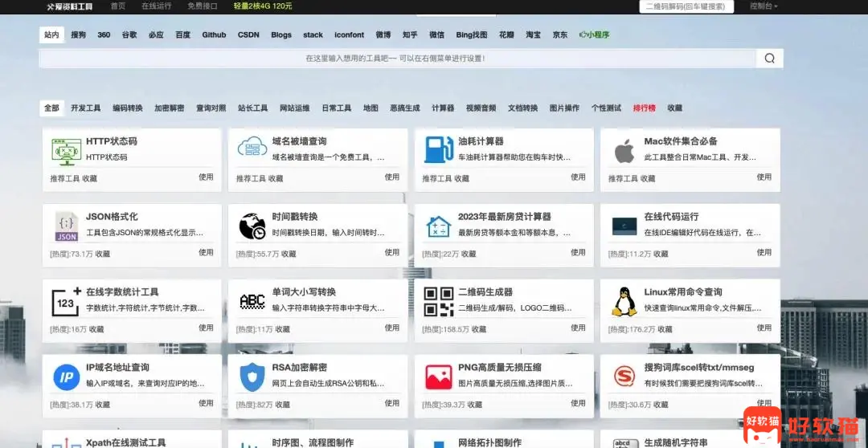Filter by 站长工具 category

pyautogui.click(x=253, y=108)
